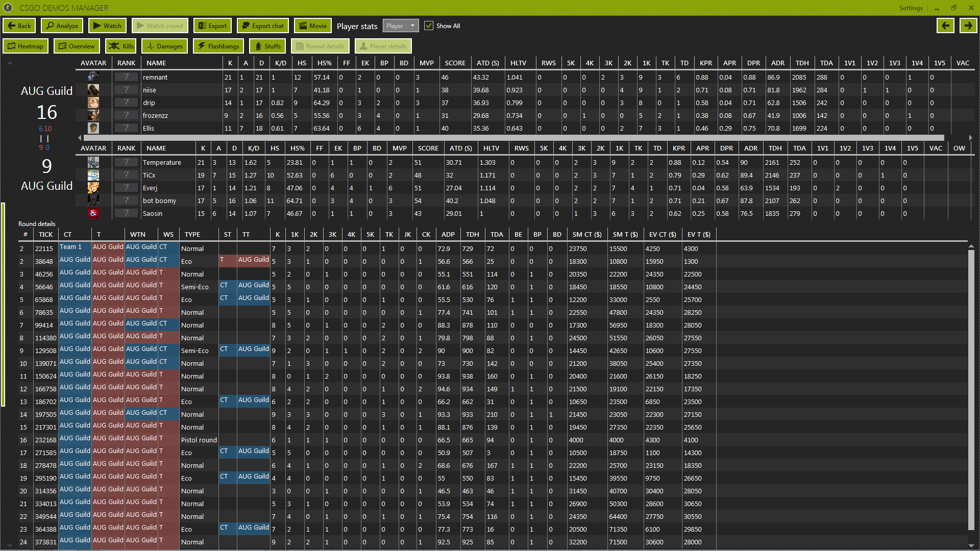Screen dimensions: 980x551
Task: Click the CSGO Demos Manager app logo
Action: (8, 8)
